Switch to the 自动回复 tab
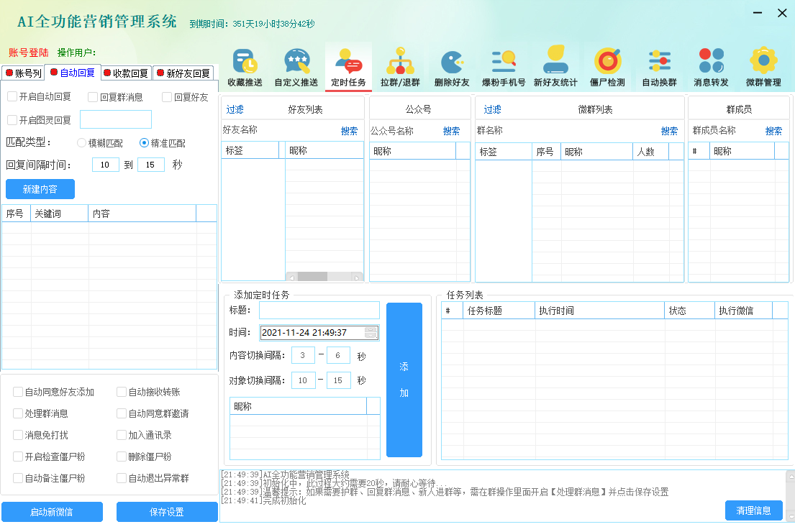This screenshot has width=795, height=532. click(x=73, y=73)
